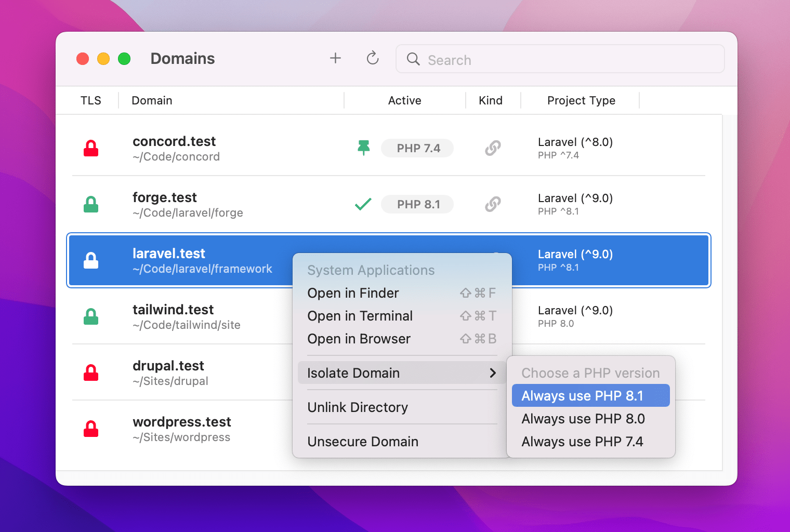Sort by the Active column header
Screen dimensions: 790x532
pos(405,100)
